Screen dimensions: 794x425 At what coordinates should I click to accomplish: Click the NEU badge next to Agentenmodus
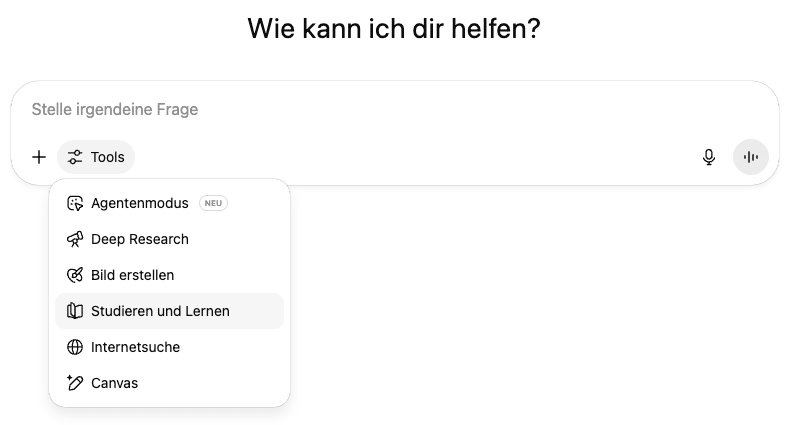tap(213, 203)
